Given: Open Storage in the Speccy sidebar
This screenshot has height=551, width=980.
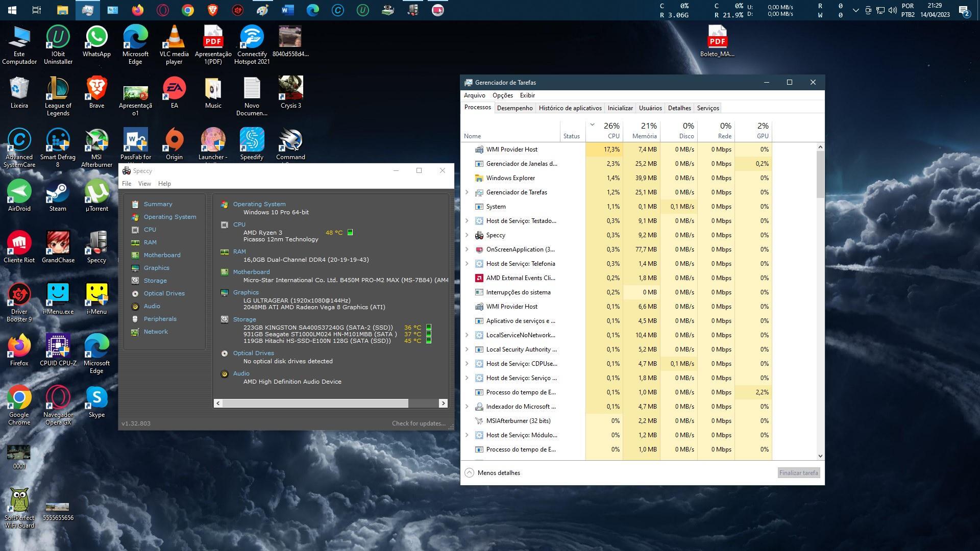Looking at the screenshot, I should [x=155, y=281].
